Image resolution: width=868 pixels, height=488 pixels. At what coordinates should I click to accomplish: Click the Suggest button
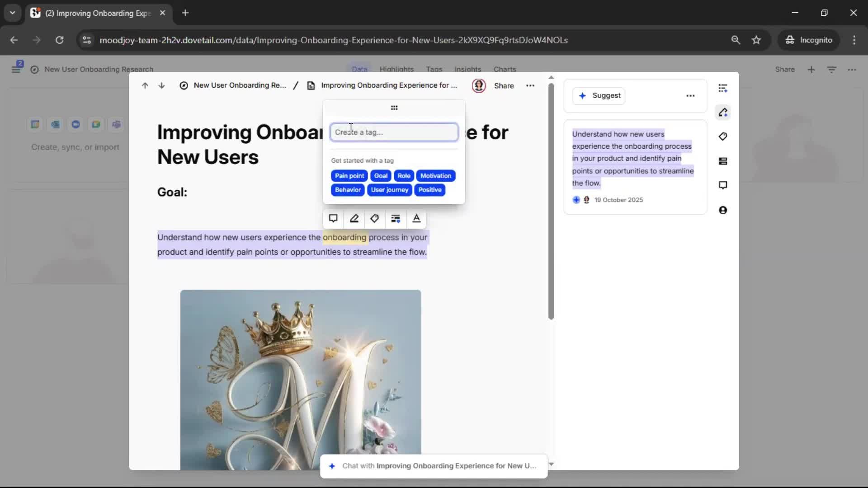click(x=599, y=96)
